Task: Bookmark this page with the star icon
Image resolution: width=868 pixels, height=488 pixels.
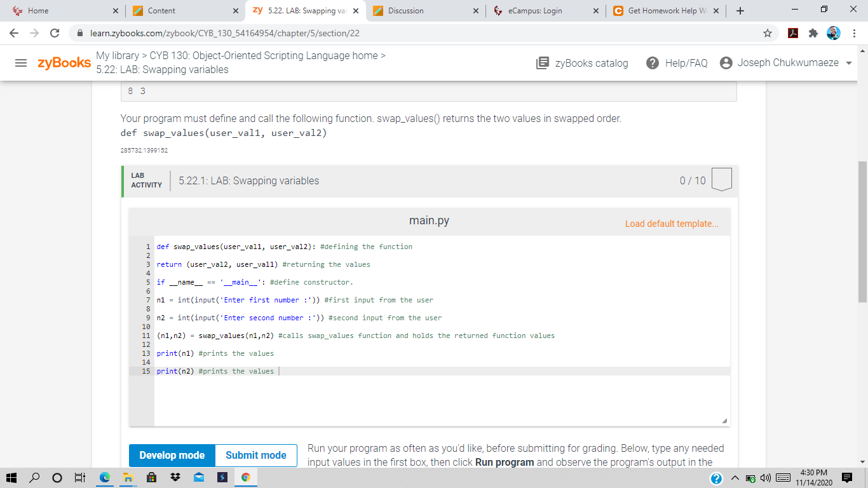Action: pos(768,33)
